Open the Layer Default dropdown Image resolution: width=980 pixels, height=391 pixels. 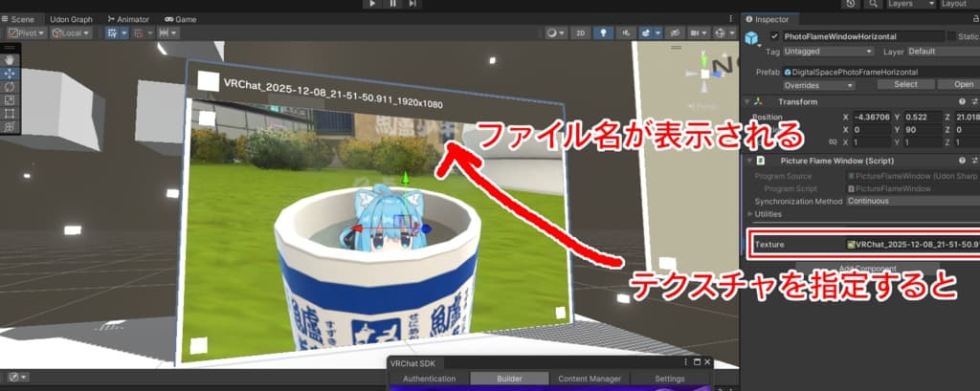coord(944,52)
